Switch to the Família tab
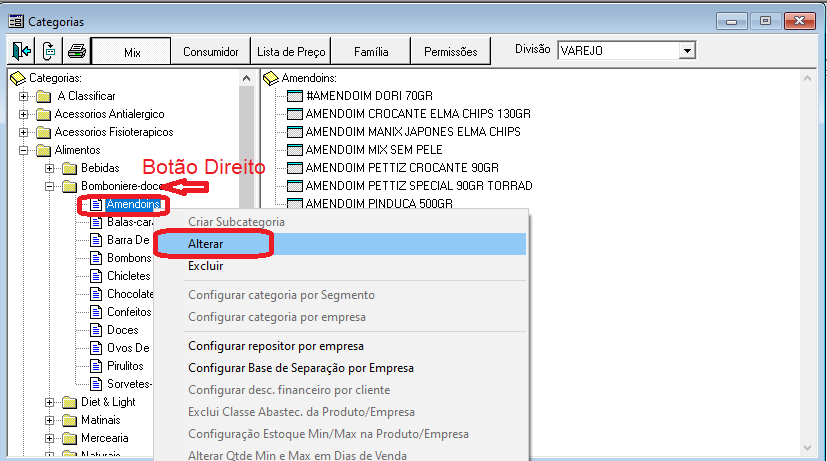Viewport: 827px width, 461px height. tap(371, 51)
